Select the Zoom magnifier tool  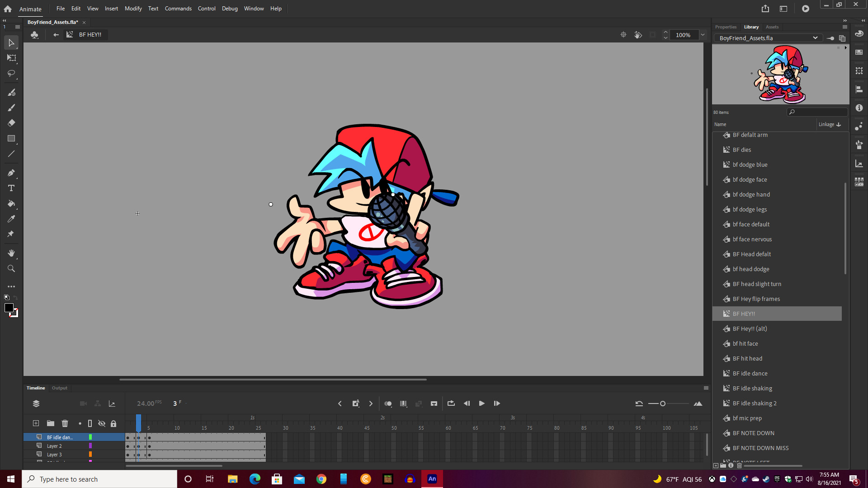(x=11, y=269)
